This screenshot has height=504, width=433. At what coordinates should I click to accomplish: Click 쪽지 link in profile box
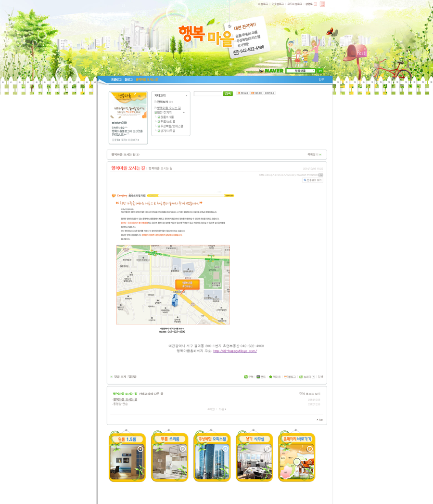tap(124, 140)
